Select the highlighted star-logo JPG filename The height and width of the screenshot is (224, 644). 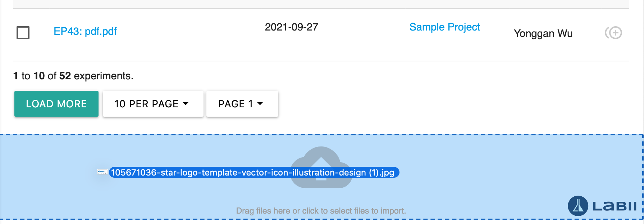[252, 173]
